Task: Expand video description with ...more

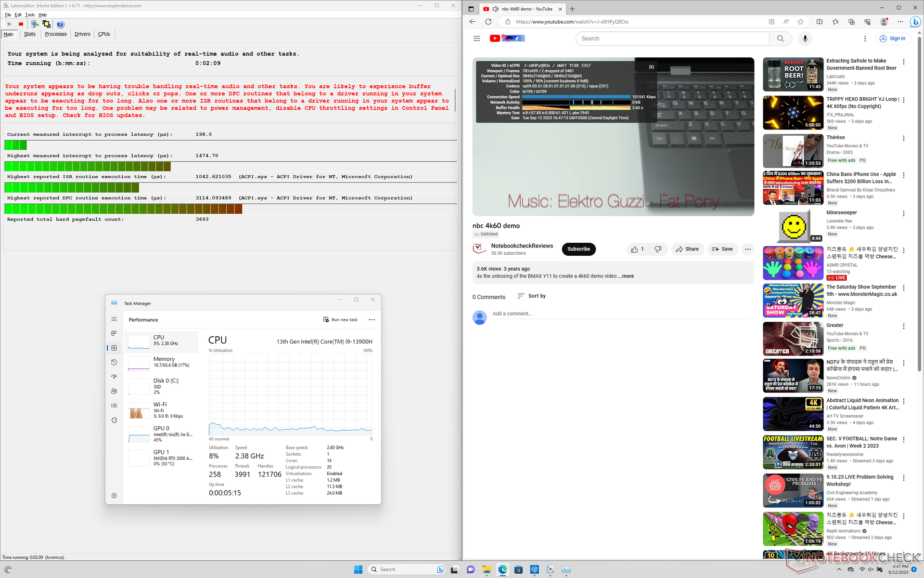Action: pos(626,276)
